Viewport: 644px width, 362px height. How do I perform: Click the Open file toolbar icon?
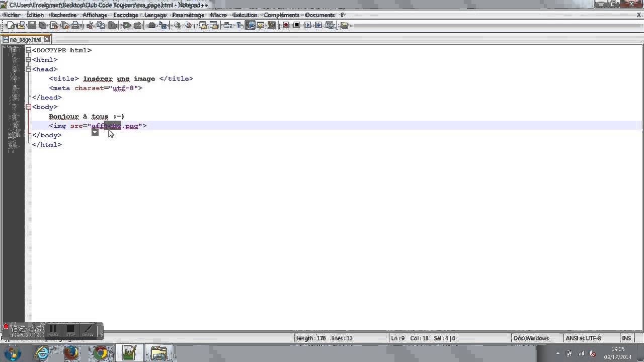coord(22,25)
